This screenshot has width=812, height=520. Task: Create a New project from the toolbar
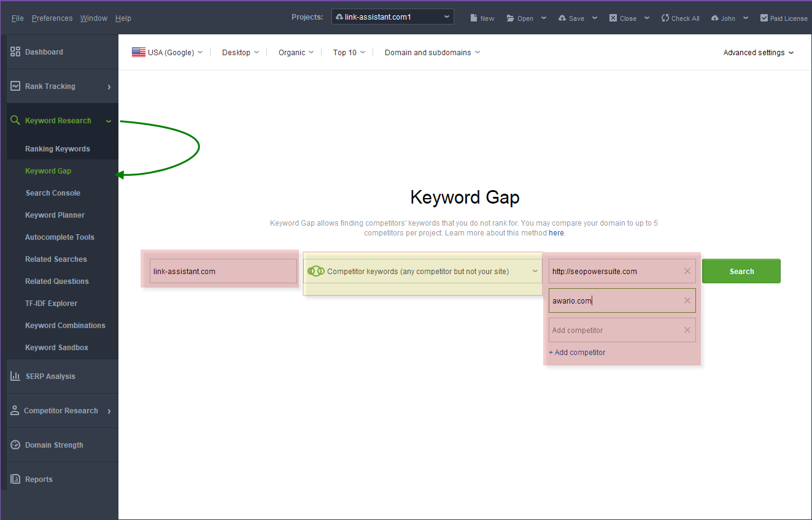click(x=482, y=18)
